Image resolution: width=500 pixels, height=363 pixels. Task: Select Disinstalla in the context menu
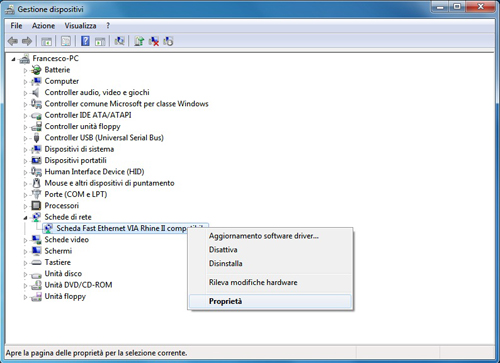coord(270,263)
